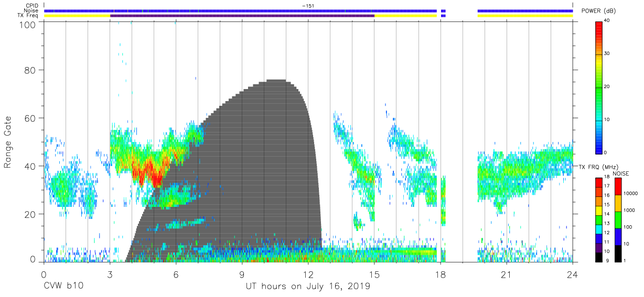644x297 pixels.
Task: Click the yellow TX Freq segment before 3 UT
Action: tap(77, 16)
